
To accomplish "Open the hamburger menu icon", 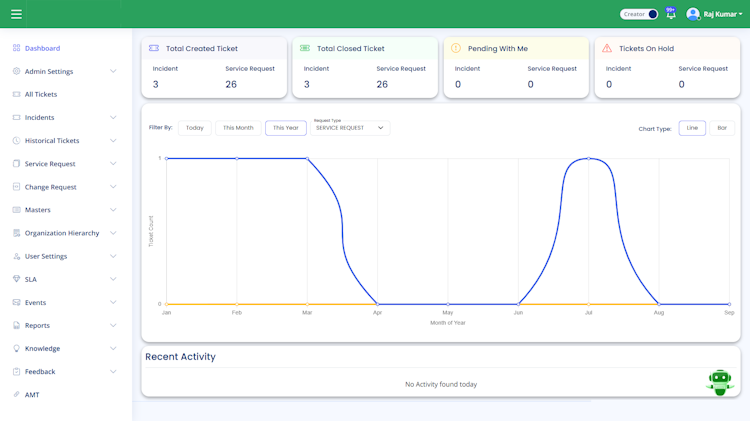I will [16, 14].
